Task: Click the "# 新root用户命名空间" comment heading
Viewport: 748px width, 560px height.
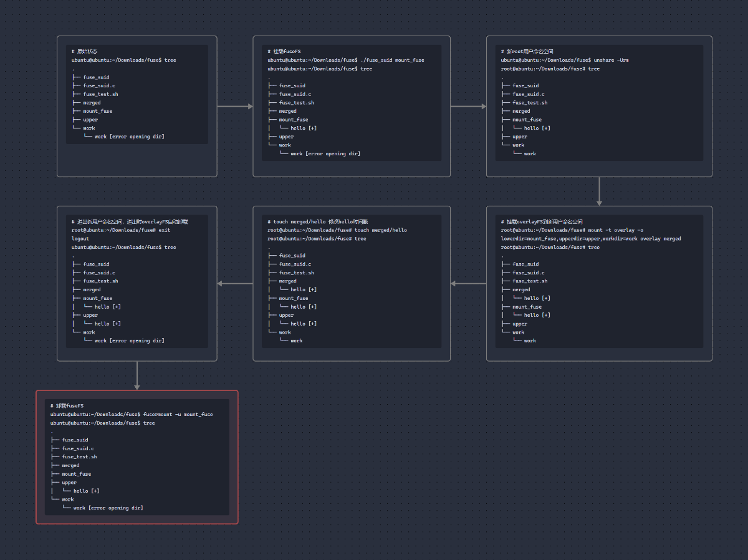Action: coord(527,51)
